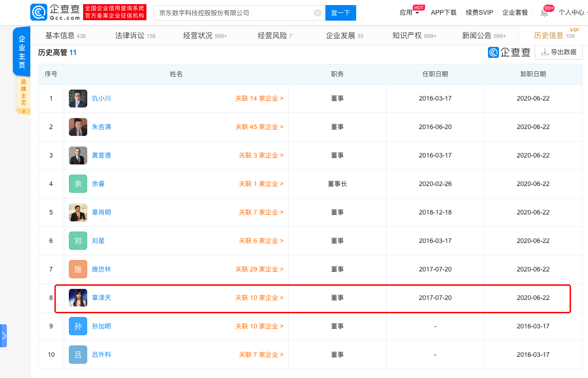Open 余睿 name link

click(x=98, y=184)
